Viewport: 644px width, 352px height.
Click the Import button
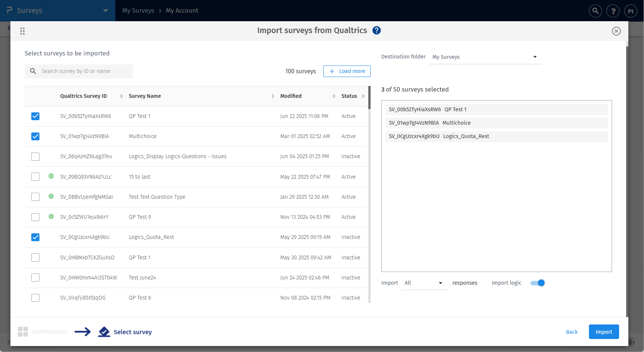tap(604, 332)
